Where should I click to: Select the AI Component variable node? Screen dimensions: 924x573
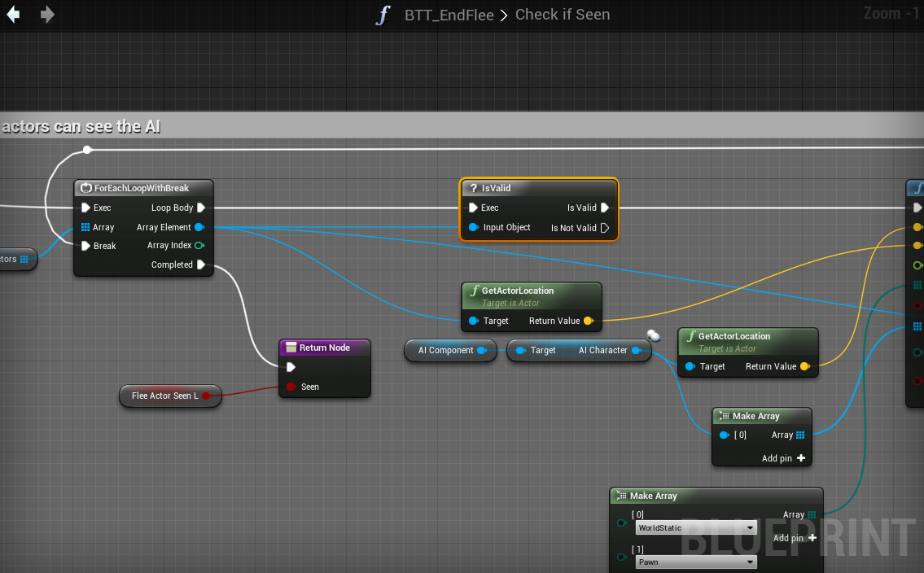click(445, 351)
